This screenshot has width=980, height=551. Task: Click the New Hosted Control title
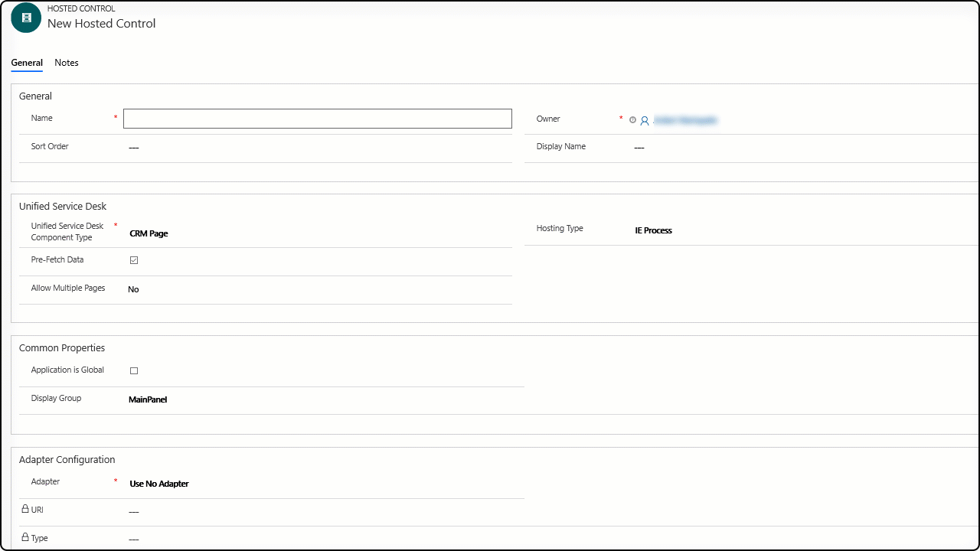[x=101, y=24]
